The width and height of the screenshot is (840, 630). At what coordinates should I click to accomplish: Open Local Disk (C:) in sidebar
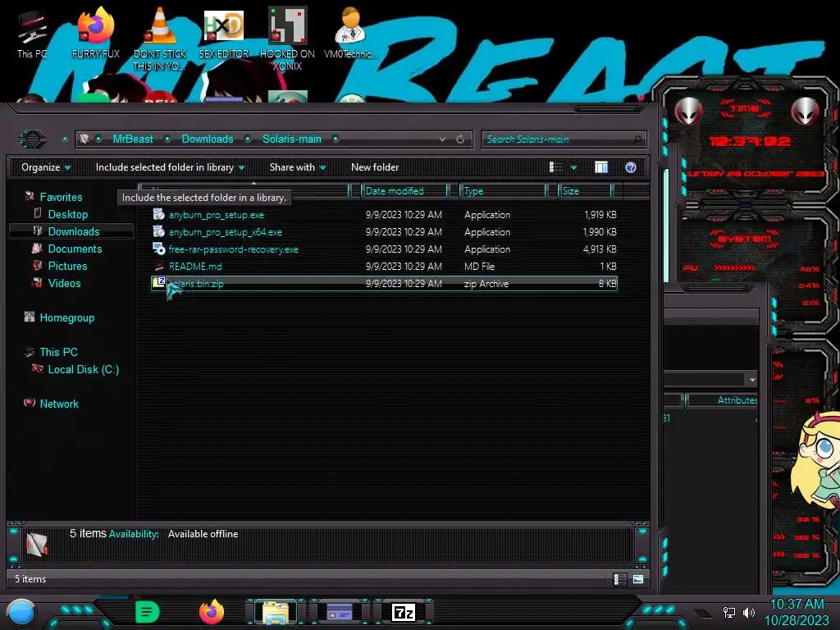tap(84, 369)
